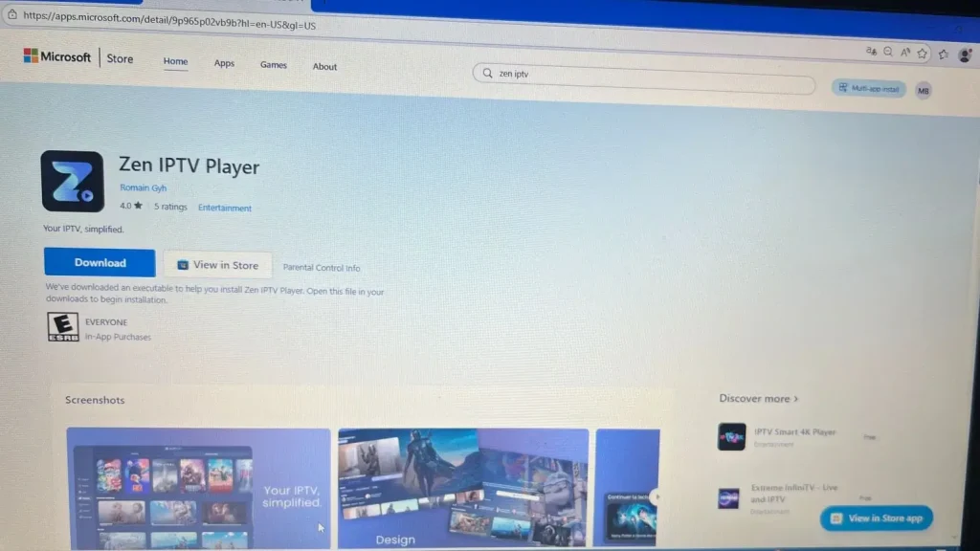Add page to favorites with star icon
The height and width of the screenshot is (551, 980).
(923, 54)
